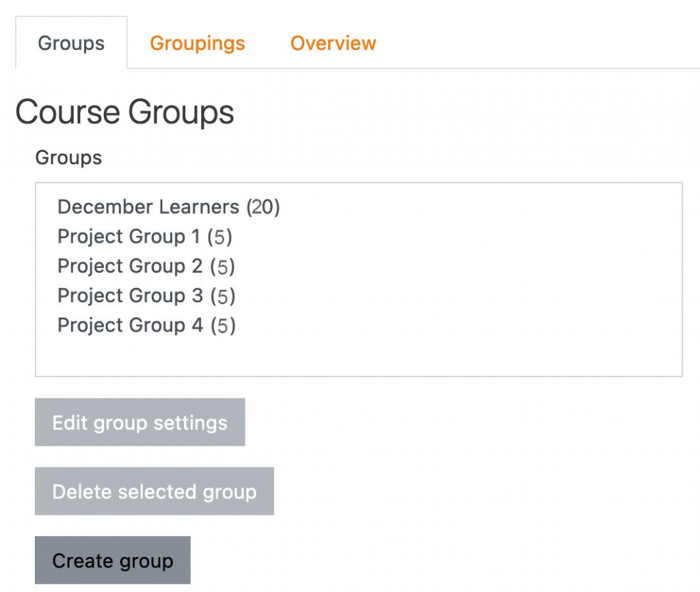Click the word Learners in the first list entry
This screenshot has width=700, height=592.
[199, 207]
